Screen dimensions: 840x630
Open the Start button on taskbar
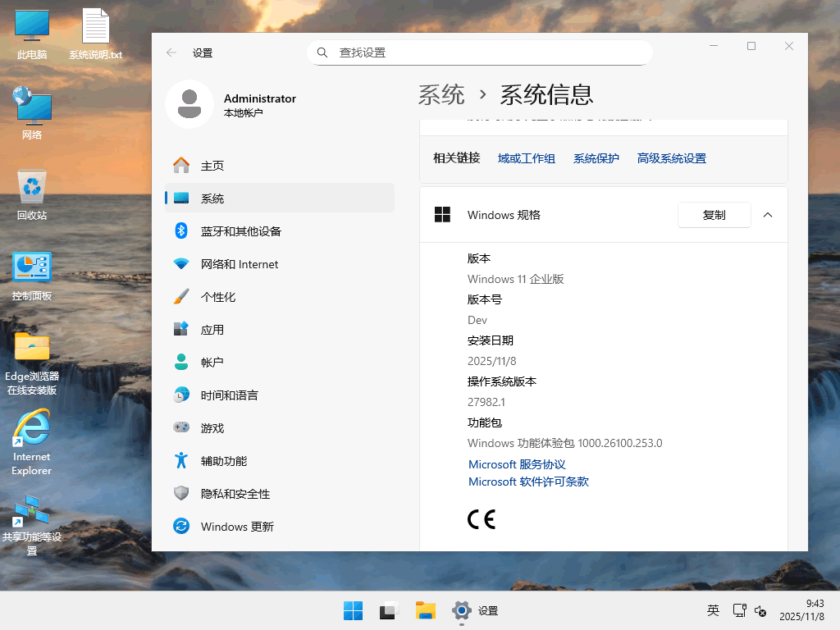[353, 610]
